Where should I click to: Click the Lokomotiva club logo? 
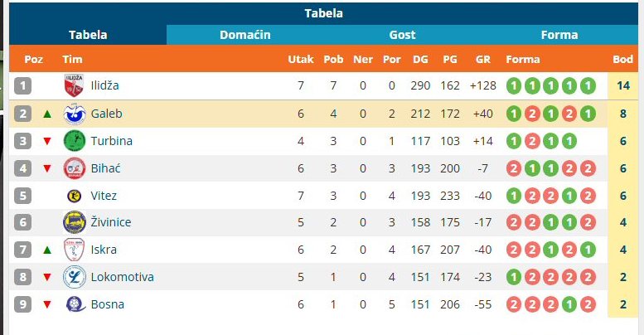pyautogui.click(x=75, y=277)
